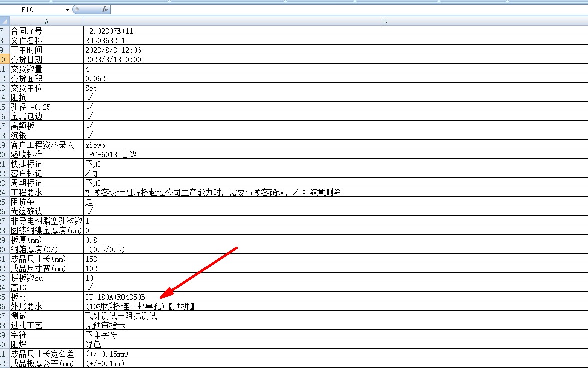Select cell labeled 孔径<=0.25

[x=47, y=107]
